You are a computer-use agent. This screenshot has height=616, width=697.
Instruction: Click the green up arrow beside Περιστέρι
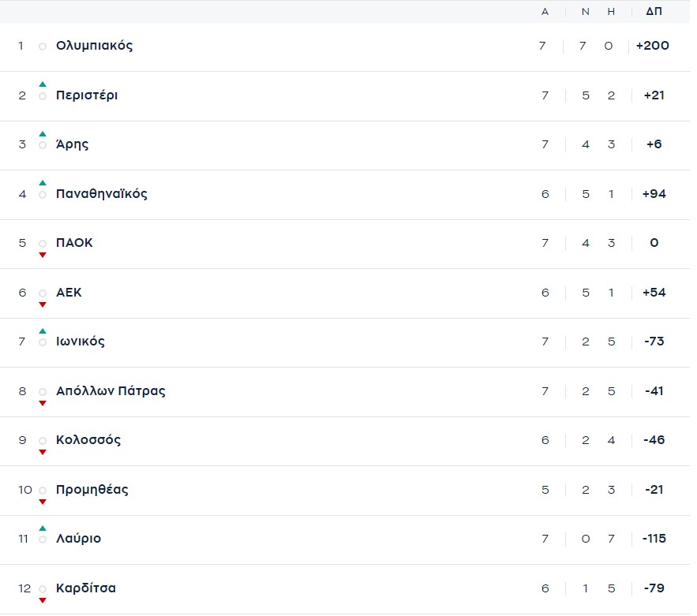[43, 84]
